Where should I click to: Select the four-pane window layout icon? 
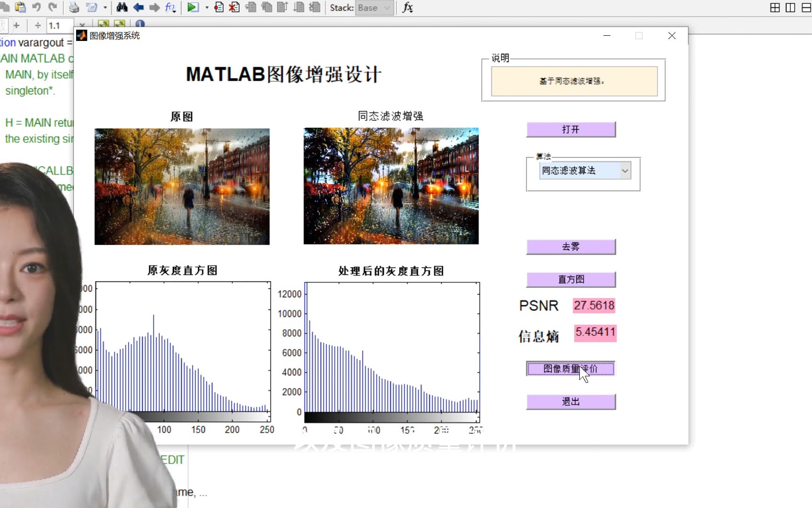774,8
